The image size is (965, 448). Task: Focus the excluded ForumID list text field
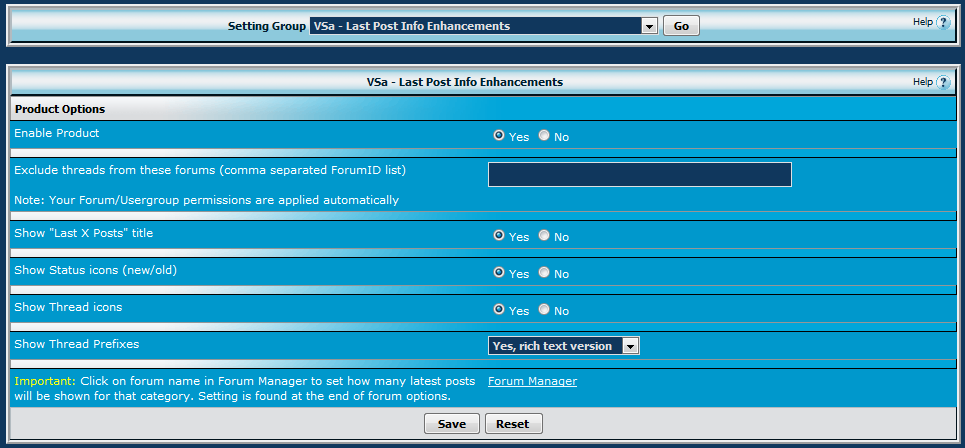point(639,175)
